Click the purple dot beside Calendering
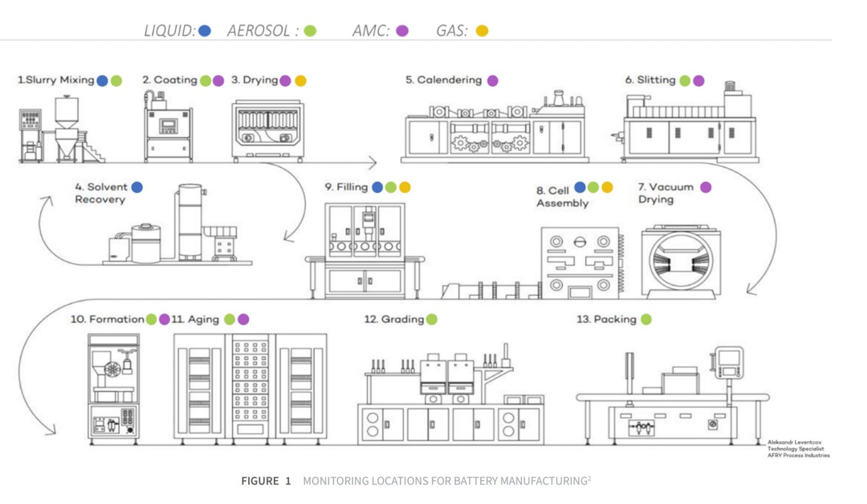Screen dimensions: 867x504 point(493,81)
